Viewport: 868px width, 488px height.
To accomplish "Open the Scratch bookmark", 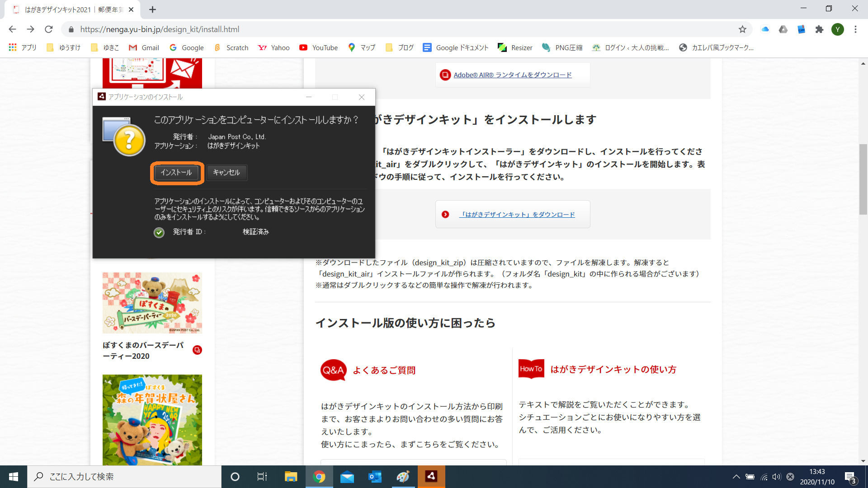I will coord(231,47).
